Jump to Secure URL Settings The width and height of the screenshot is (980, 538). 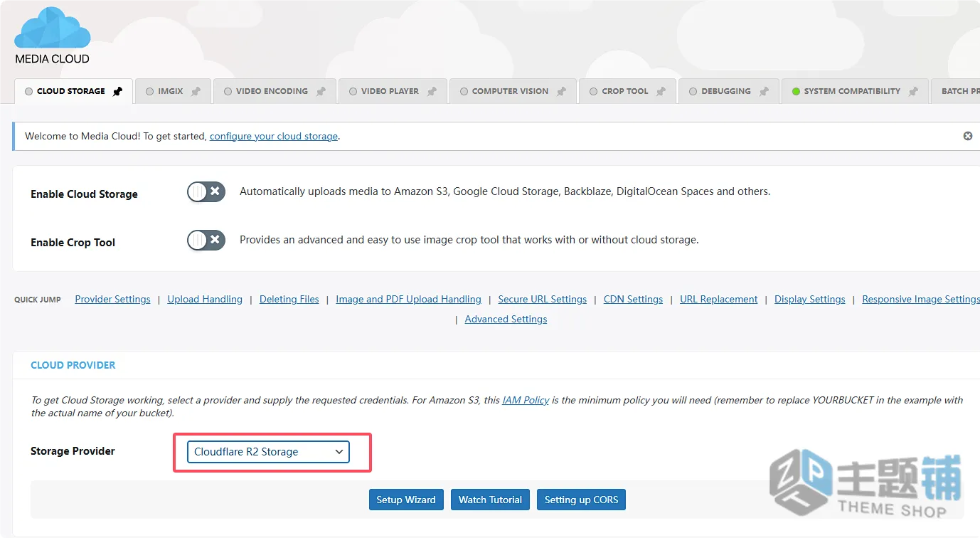543,300
